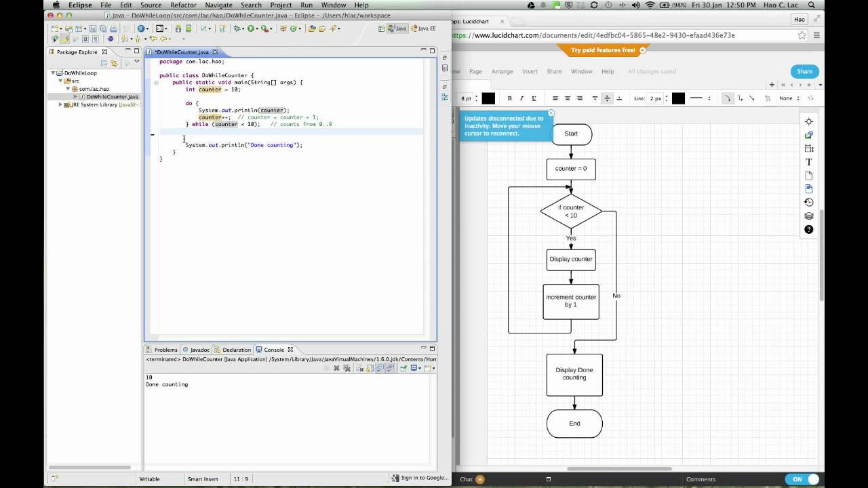Click the Save icon in Eclipse toolbar
The image size is (868, 488).
(x=92, y=28)
